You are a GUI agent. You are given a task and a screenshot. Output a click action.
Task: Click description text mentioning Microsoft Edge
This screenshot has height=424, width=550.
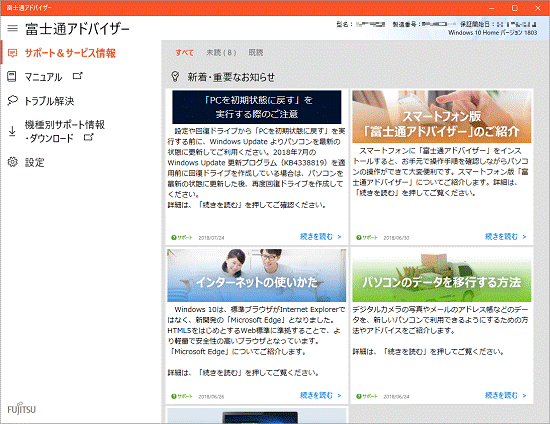pos(256,341)
